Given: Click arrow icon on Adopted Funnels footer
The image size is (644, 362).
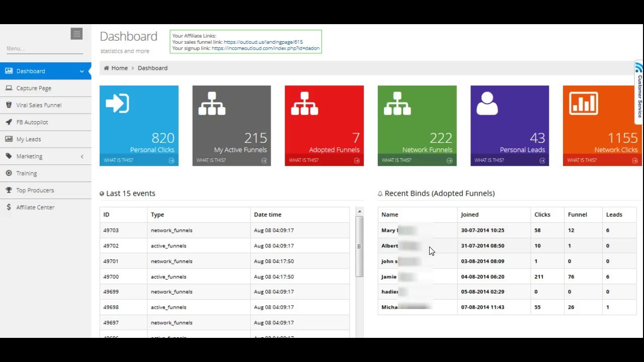Looking at the screenshot, I should click(x=357, y=160).
